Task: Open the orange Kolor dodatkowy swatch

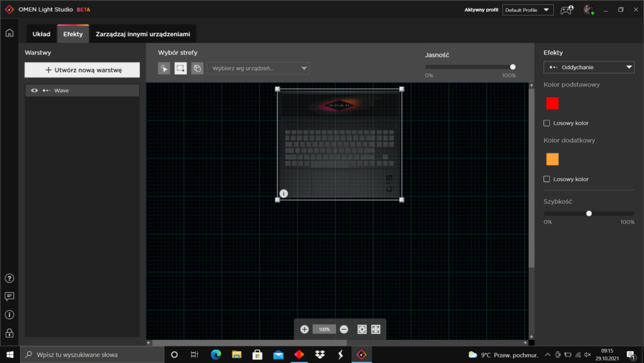Action: click(553, 159)
